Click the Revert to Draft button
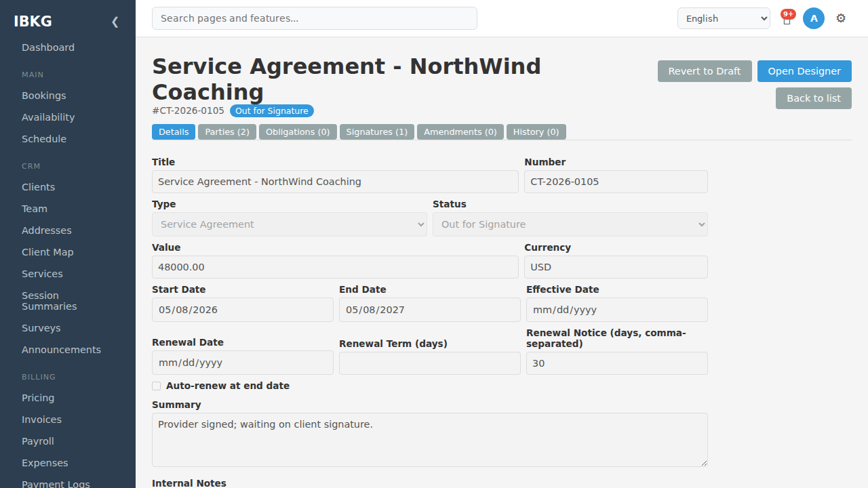The image size is (868, 488). coord(705,71)
